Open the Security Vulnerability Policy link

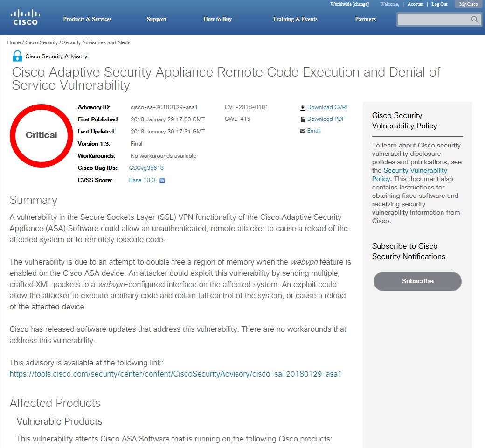[x=409, y=175]
